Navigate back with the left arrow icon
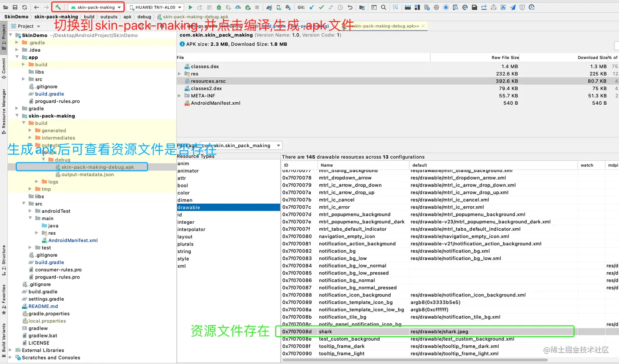619x364 pixels. (x=36, y=7)
